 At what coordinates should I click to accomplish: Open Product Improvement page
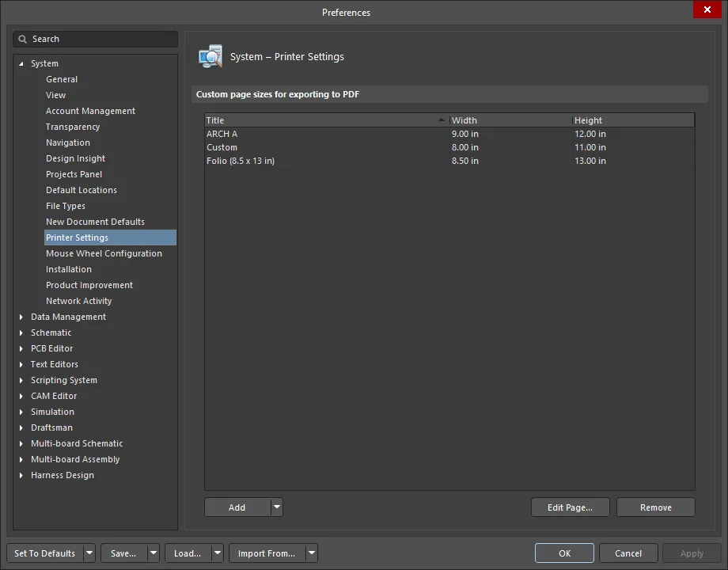pos(89,285)
